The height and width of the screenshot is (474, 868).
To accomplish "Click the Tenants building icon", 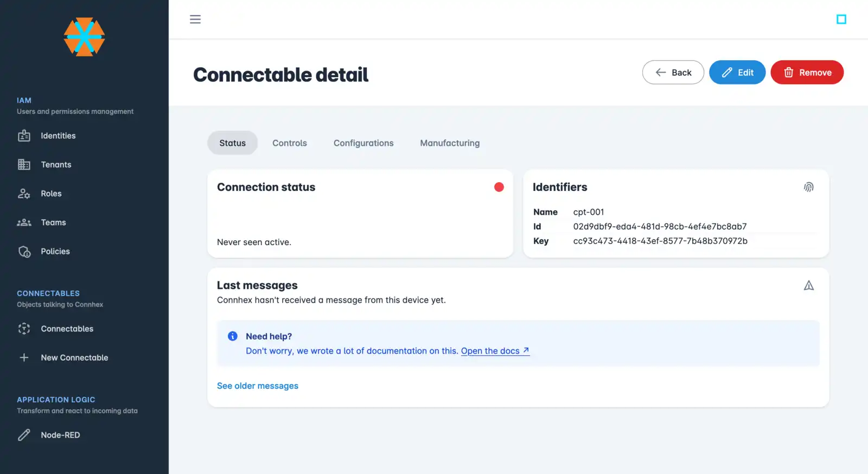I will 24,164.
